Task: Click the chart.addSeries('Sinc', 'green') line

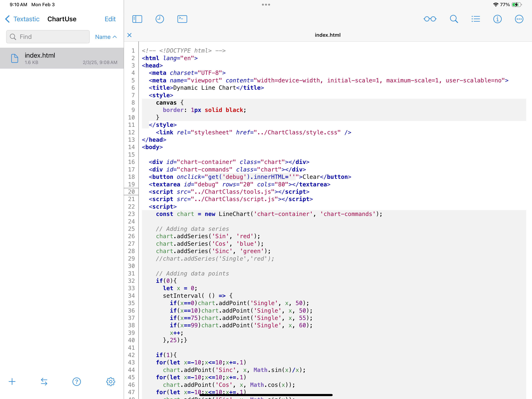Action: (x=213, y=251)
